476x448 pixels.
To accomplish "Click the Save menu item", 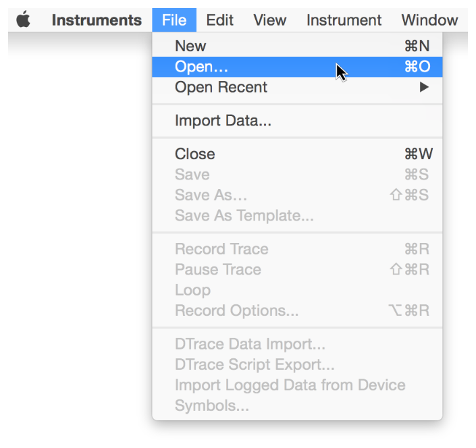I will tap(192, 175).
